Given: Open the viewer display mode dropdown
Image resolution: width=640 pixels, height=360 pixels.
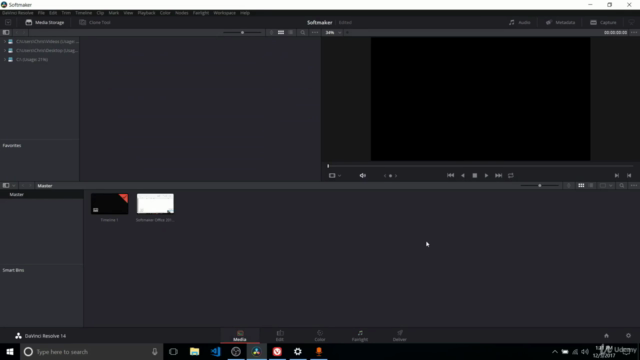Looking at the screenshot, I should [335, 176].
